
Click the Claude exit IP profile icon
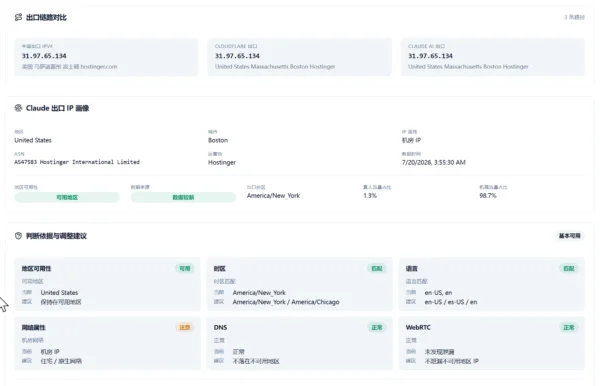pos(18,108)
